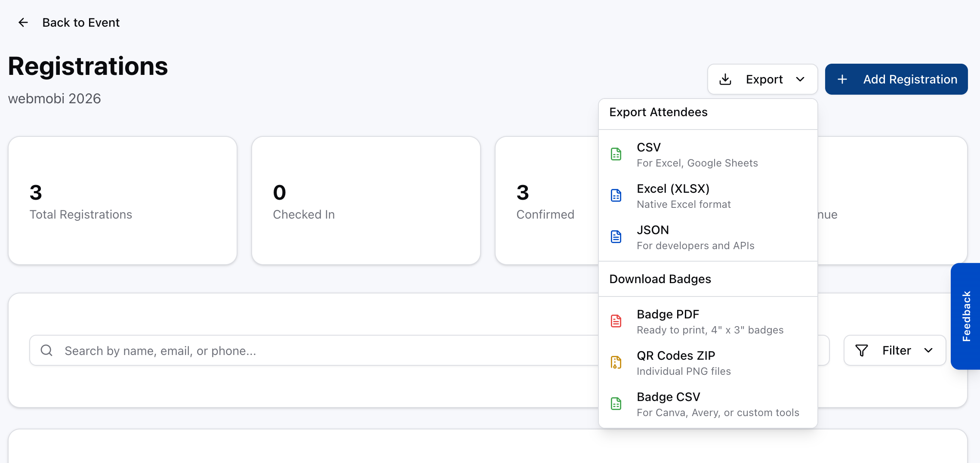The image size is (980, 463).
Task: Click the red Badge PDF icon
Action: (616, 321)
